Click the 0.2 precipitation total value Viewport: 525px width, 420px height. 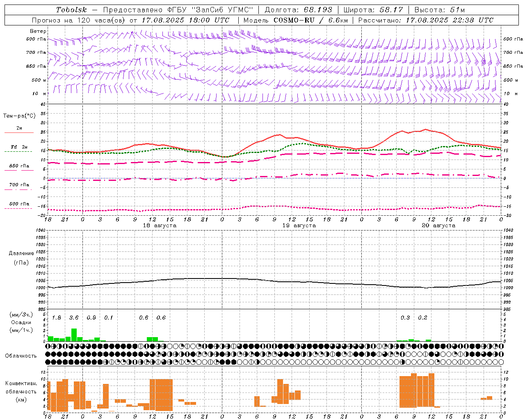point(422,318)
